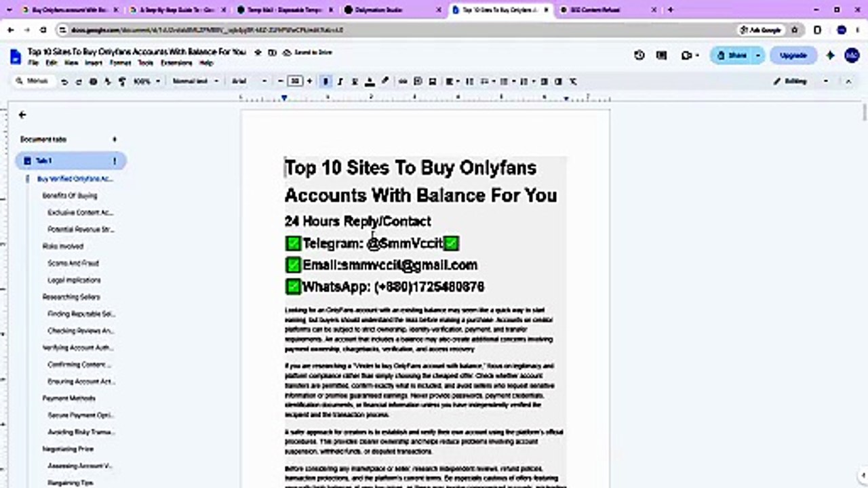
Task: Star this document
Action: pyautogui.click(x=258, y=52)
